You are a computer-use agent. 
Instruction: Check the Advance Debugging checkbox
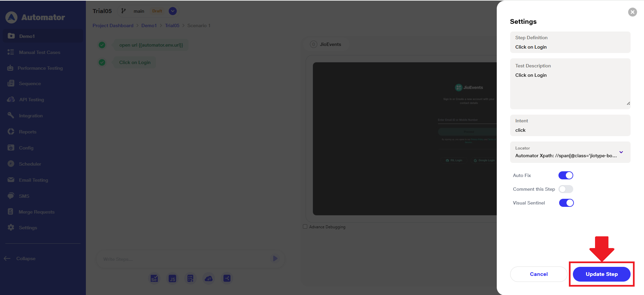(x=305, y=227)
